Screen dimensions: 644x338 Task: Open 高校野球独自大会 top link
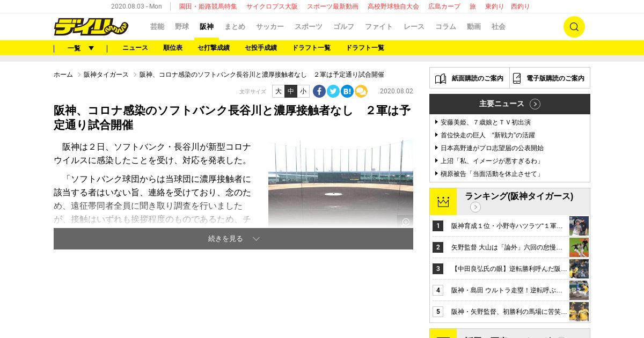point(393,6)
